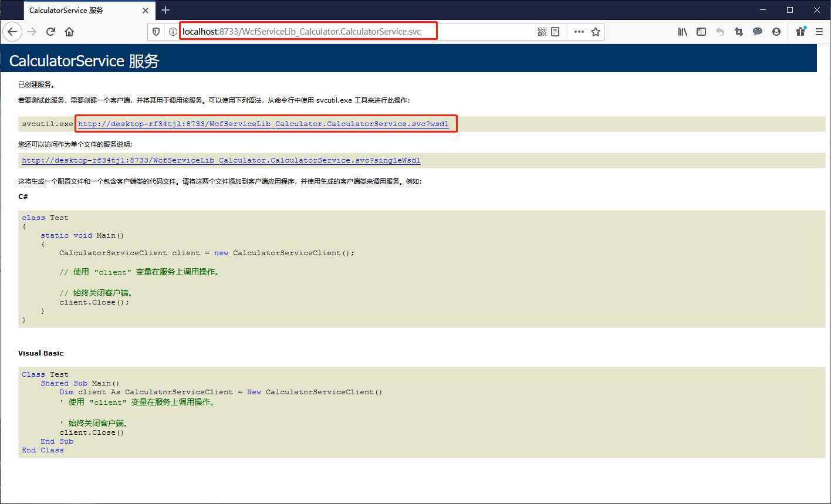Open the Firefox hamburger menu
This screenshot has height=504, width=831.
[819, 32]
